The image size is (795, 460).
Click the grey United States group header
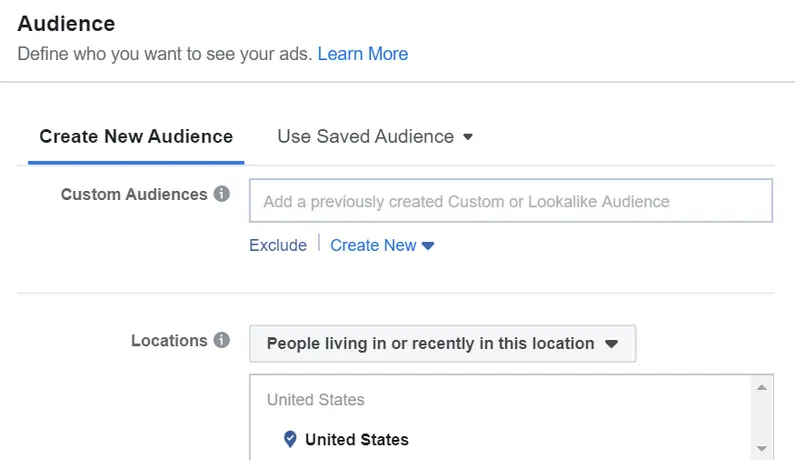tap(315, 400)
